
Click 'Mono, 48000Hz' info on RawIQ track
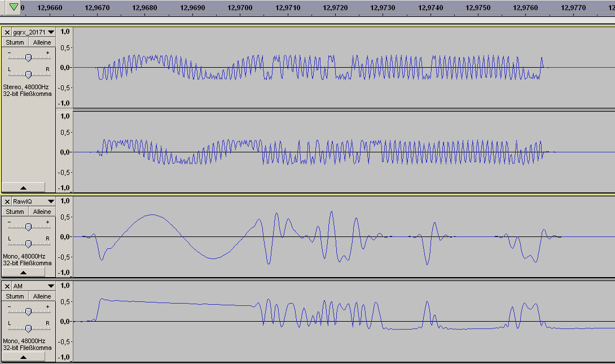coord(24,257)
